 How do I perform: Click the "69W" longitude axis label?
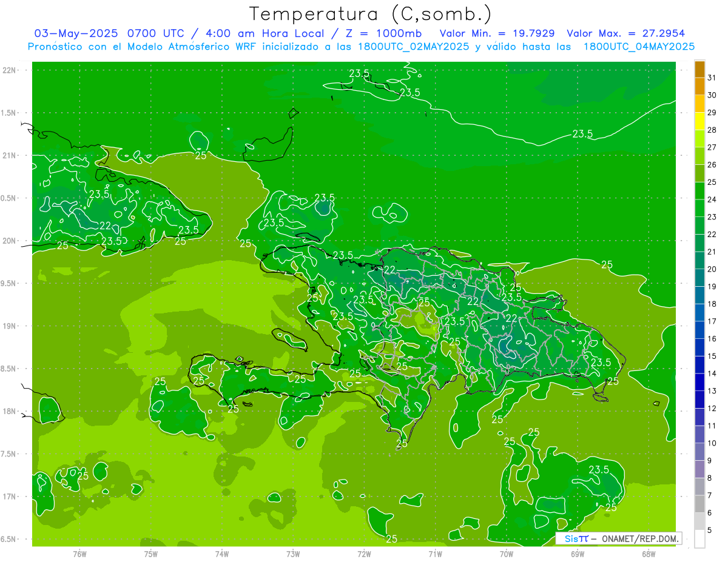click(578, 554)
